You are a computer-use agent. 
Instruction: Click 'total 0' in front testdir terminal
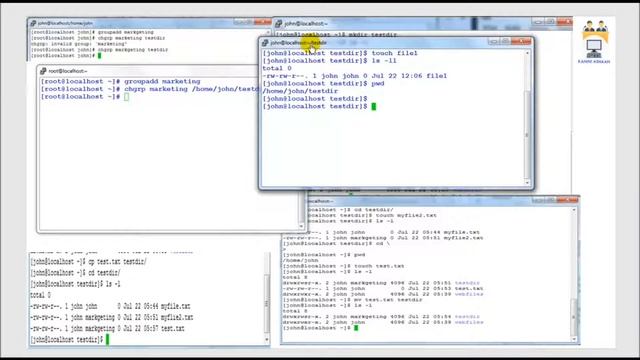(277, 68)
